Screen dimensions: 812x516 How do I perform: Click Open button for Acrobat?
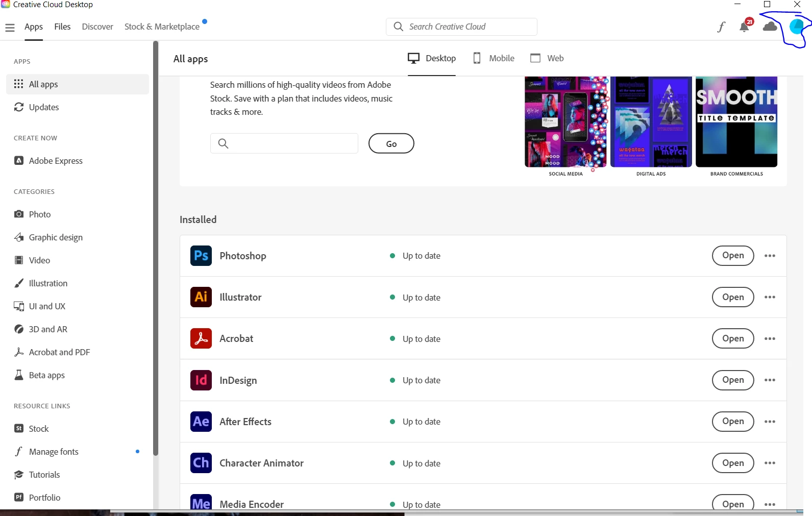pos(733,338)
